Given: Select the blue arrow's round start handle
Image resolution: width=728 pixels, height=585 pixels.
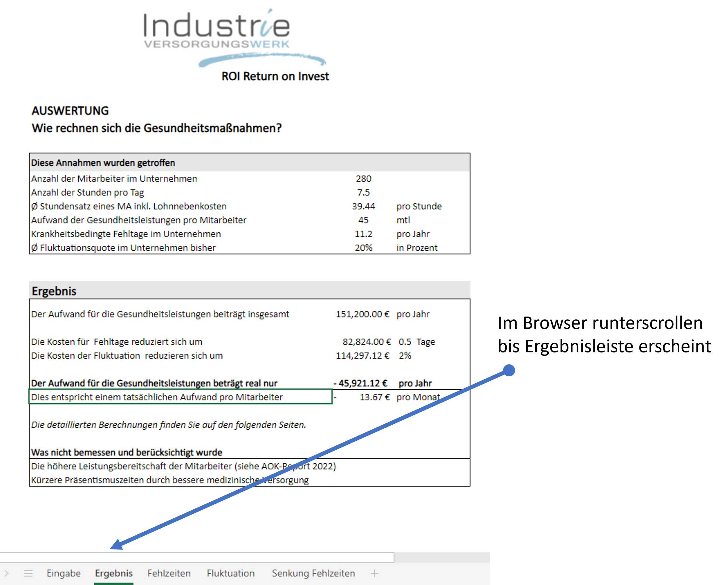Looking at the screenshot, I should [509, 370].
